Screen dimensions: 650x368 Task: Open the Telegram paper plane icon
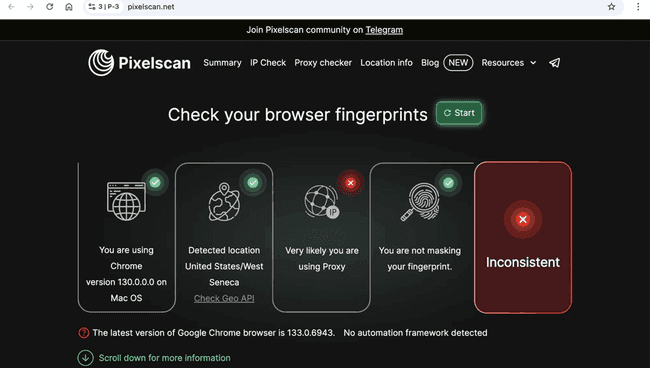tap(555, 63)
